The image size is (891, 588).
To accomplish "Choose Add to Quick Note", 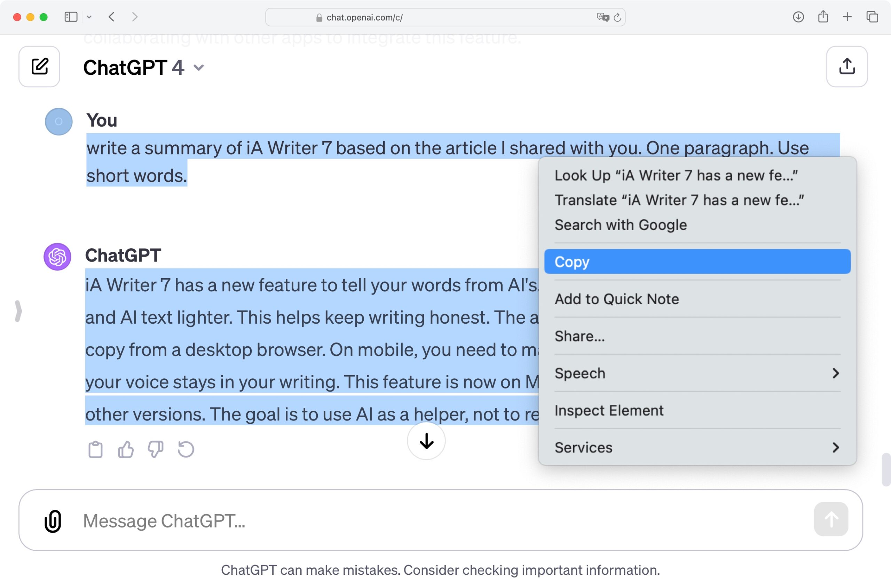I will [617, 299].
